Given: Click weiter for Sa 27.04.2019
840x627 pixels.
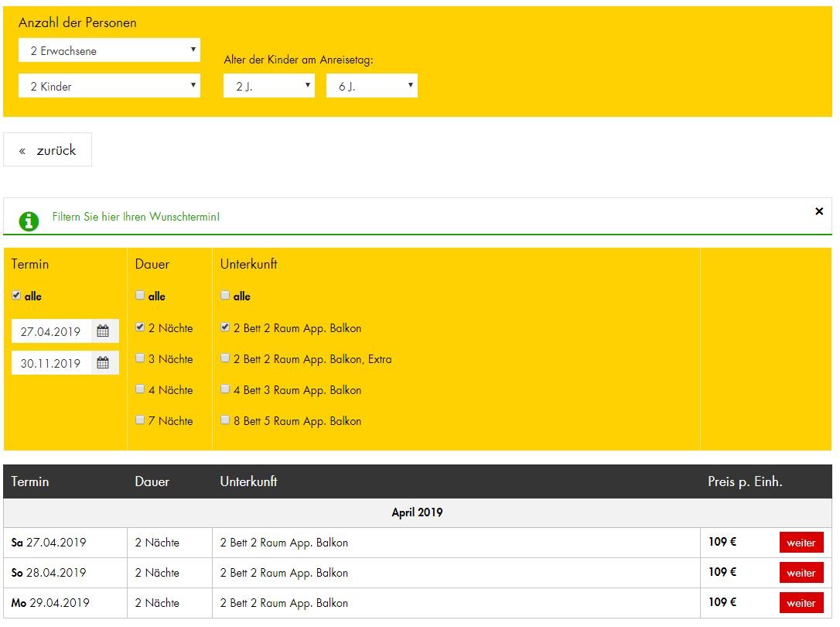Looking at the screenshot, I should [801, 543].
